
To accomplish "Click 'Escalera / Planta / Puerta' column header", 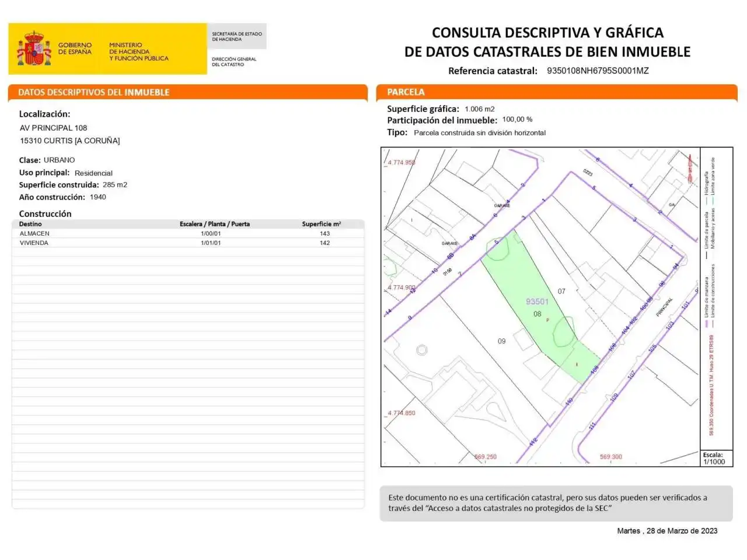I will (x=215, y=224).
